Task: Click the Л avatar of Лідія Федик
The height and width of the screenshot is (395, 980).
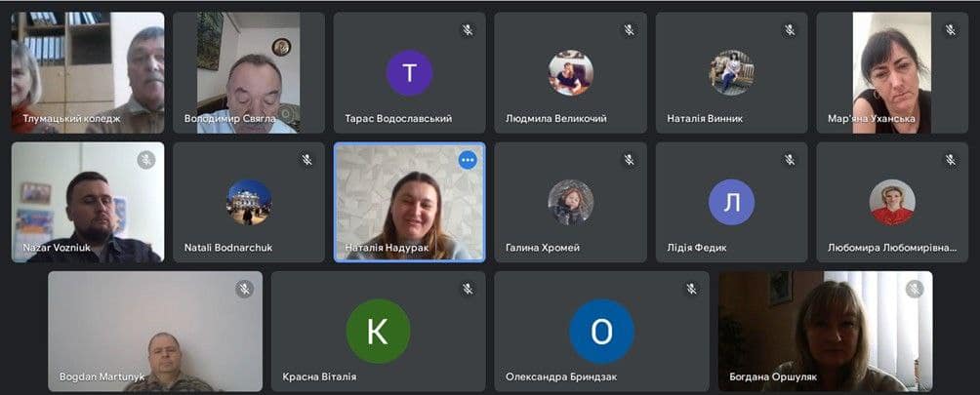Action: (731, 202)
